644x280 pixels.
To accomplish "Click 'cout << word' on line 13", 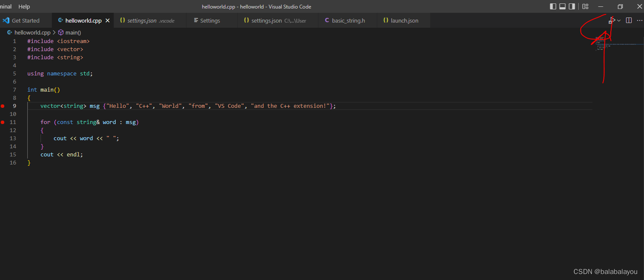I will 73,139.
